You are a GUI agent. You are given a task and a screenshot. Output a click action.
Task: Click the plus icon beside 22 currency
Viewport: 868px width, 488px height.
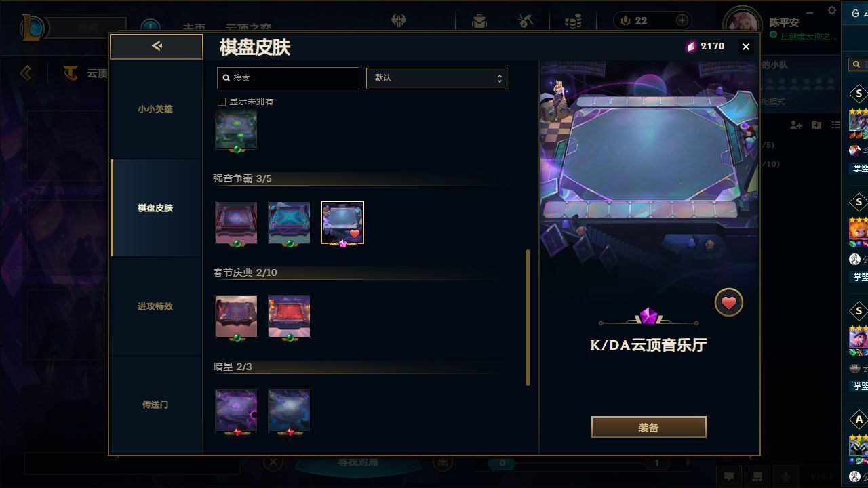[x=682, y=21]
